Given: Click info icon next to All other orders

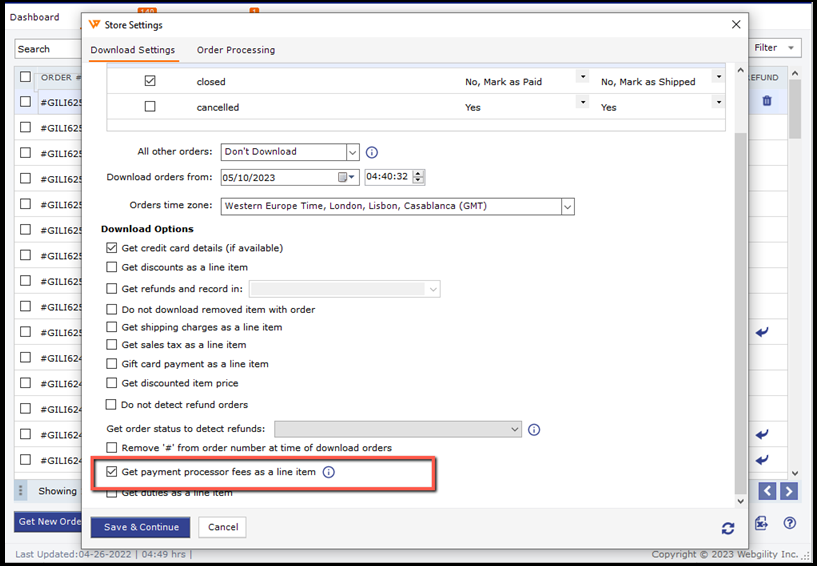Looking at the screenshot, I should (x=372, y=153).
